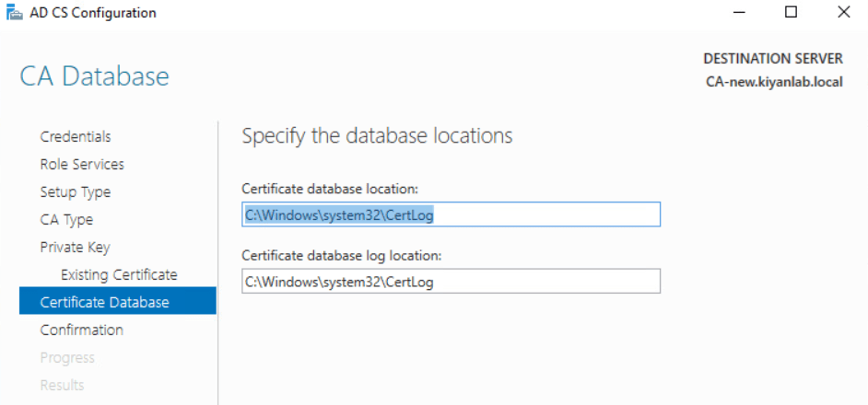Switch to the CA Type step

pos(66,219)
